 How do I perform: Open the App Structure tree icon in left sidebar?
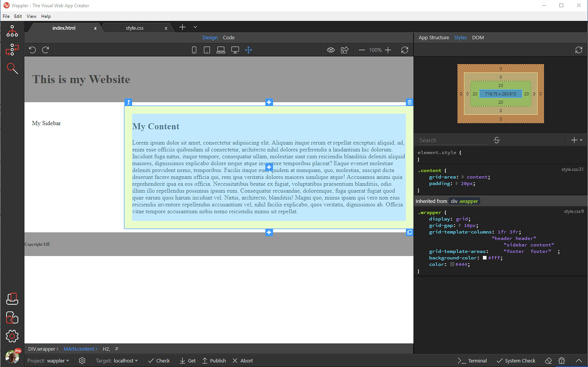pyautogui.click(x=12, y=31)
